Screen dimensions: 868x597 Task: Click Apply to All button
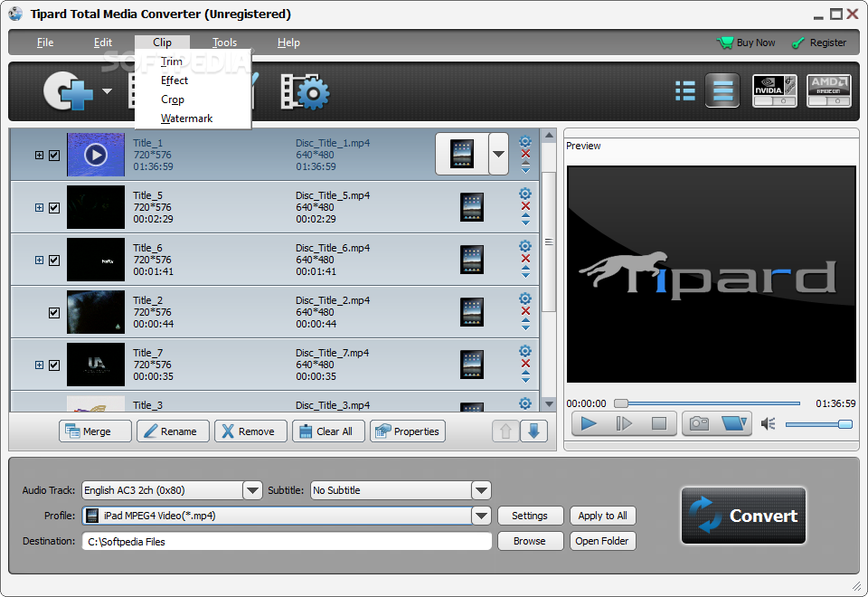pyautogui.click(x=603, y=516)
